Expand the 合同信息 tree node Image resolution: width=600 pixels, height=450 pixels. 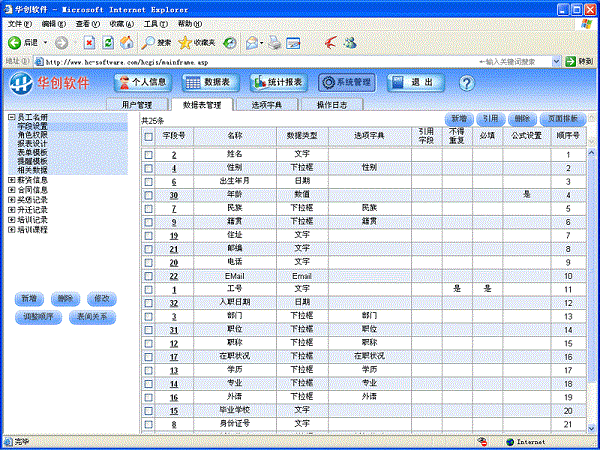coord(11,190)
